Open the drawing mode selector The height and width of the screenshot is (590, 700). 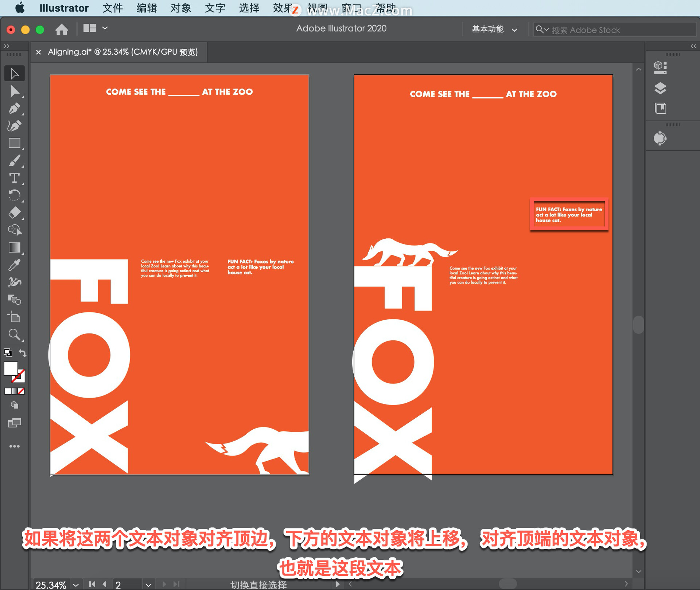click(x=15, y=405)
